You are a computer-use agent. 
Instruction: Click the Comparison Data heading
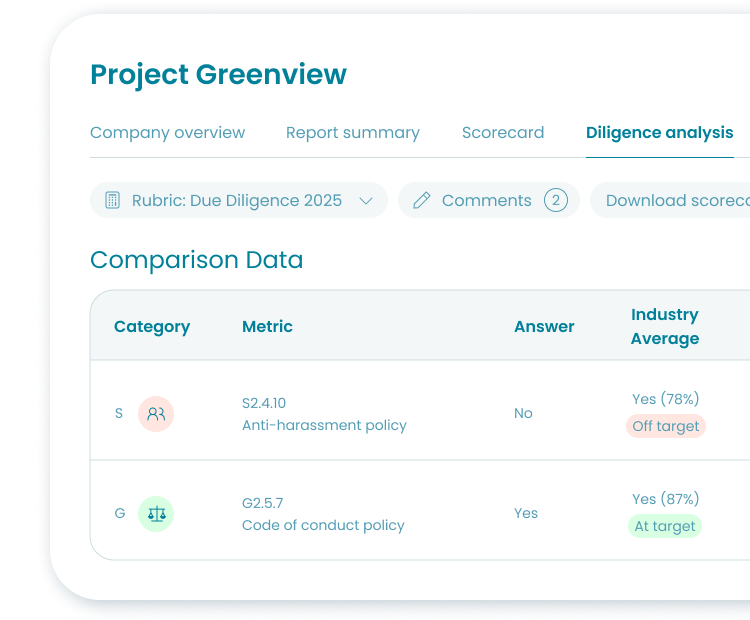tap(197, 260)
